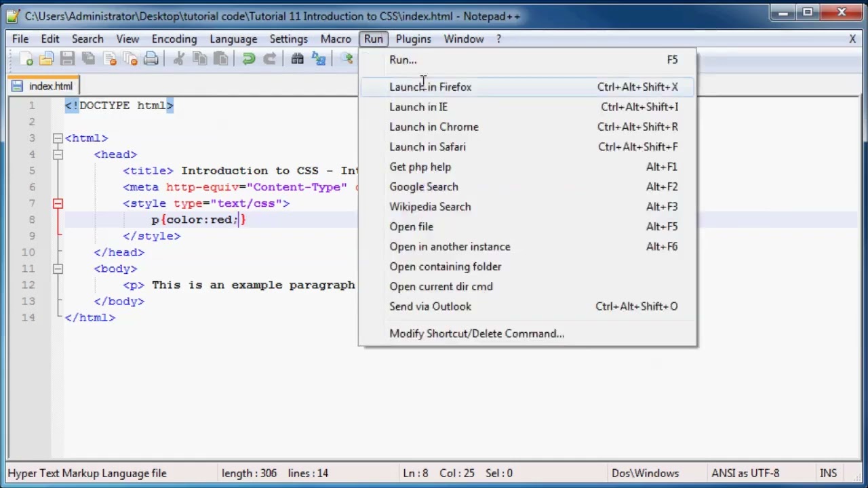Screen dimensions: 868x488
Task: Choose Wikipedia Search entry
Action: pos(528,207)
